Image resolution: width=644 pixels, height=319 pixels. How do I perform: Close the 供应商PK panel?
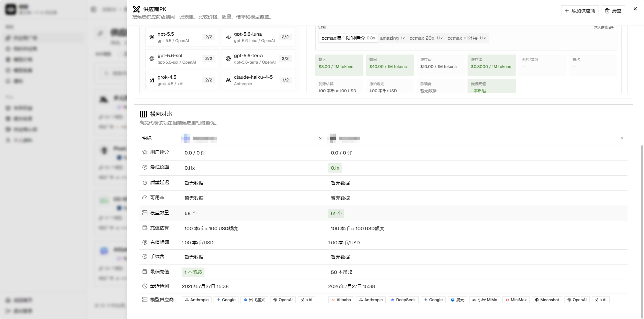(635, 9)
